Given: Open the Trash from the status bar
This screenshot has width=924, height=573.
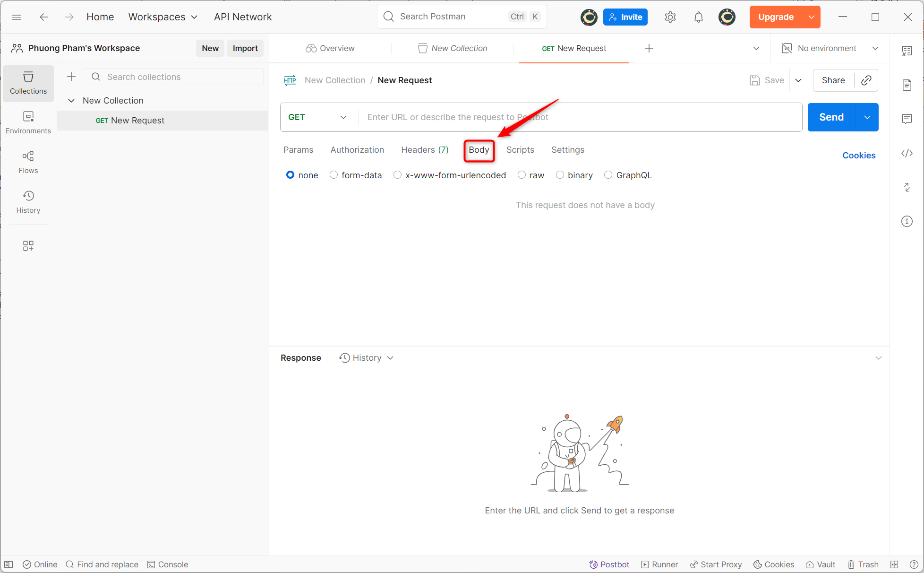Looking at the screenshot, I should 863,564.
